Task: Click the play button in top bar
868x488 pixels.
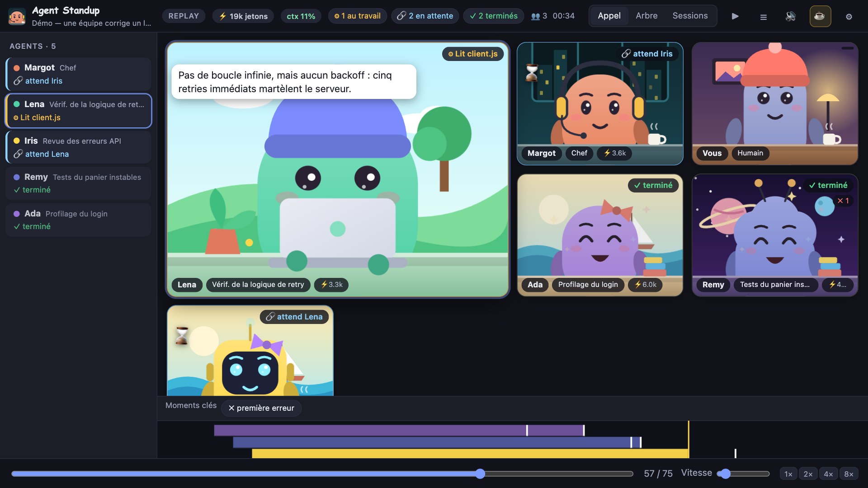Action: [735, 16]
